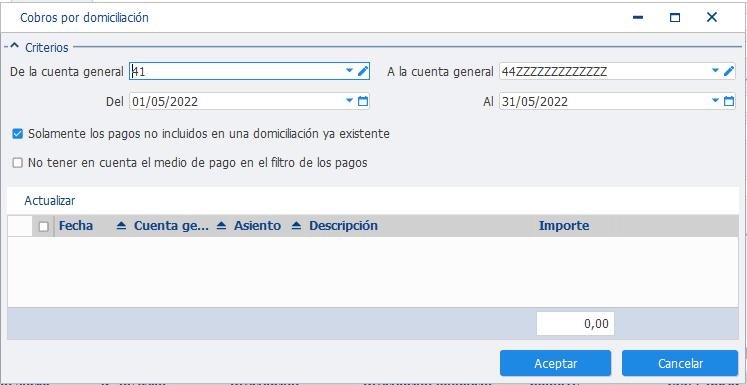Click the Descripción column header
Image resolution: width=747 pixels, height=385 pixels.
pyautogui.click(x=343, y=226)
